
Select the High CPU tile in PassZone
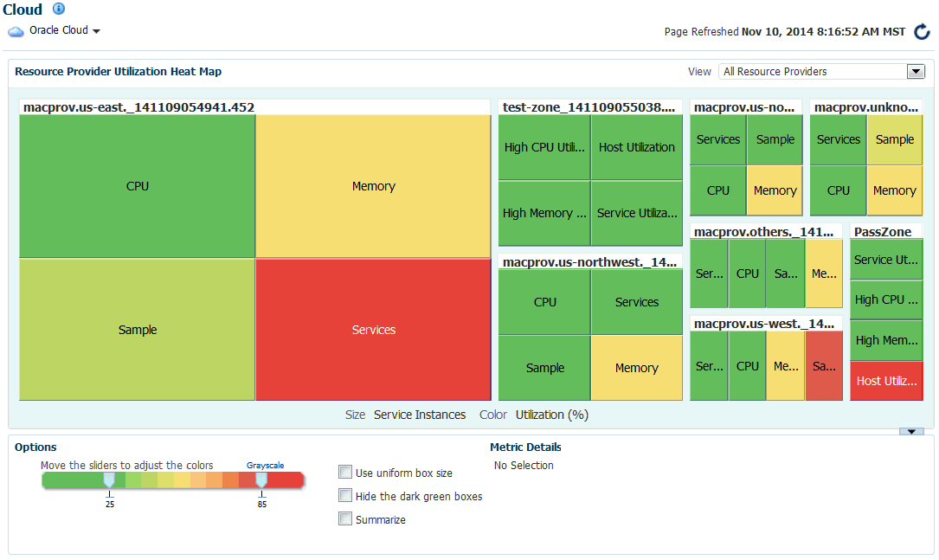click(x=885, y=299)
